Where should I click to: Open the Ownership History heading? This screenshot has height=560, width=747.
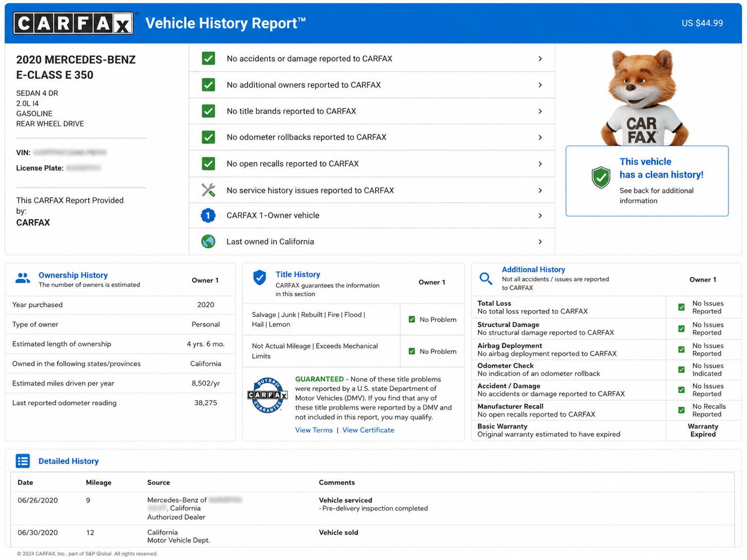tap(73, 275)
